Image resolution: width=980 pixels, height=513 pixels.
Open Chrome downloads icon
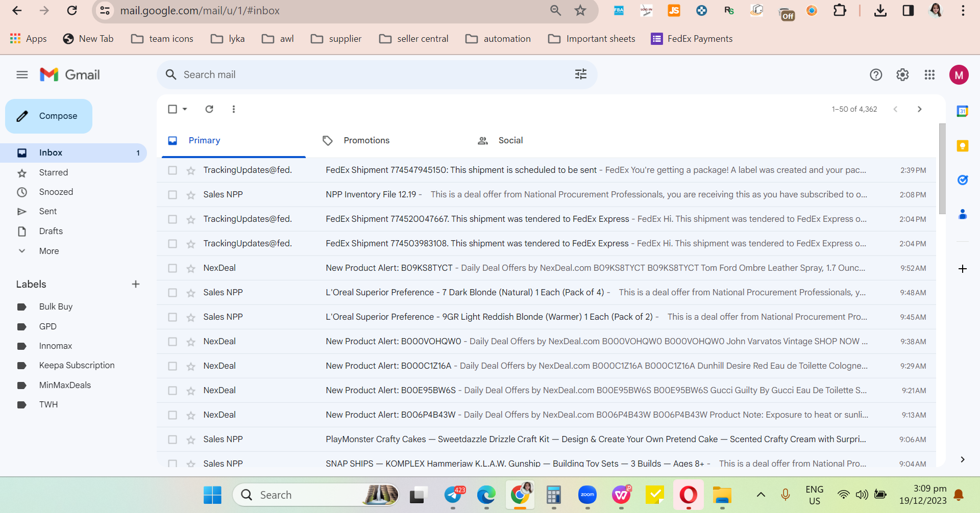(880, 10)
